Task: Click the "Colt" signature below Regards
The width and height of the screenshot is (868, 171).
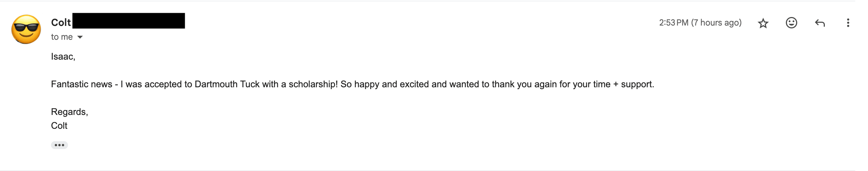Action: point(59,126)
